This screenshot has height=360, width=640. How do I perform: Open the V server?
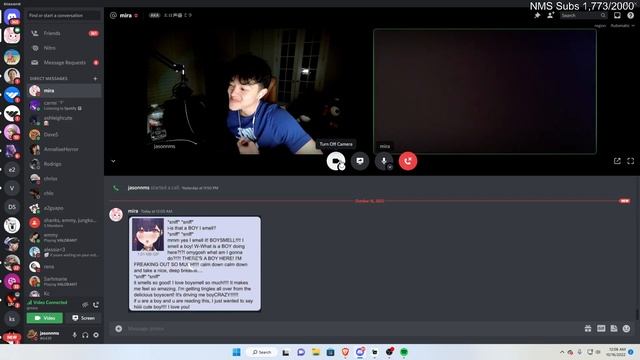click(12, 188)
